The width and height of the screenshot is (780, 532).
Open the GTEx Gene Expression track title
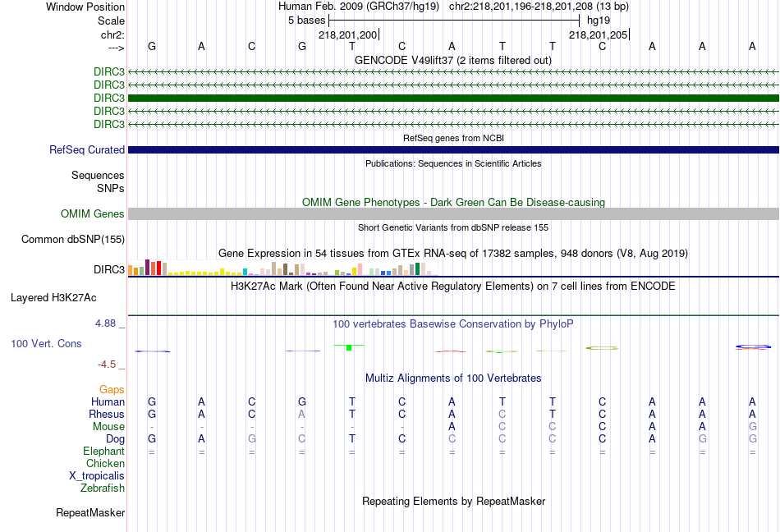pos(453,253)
